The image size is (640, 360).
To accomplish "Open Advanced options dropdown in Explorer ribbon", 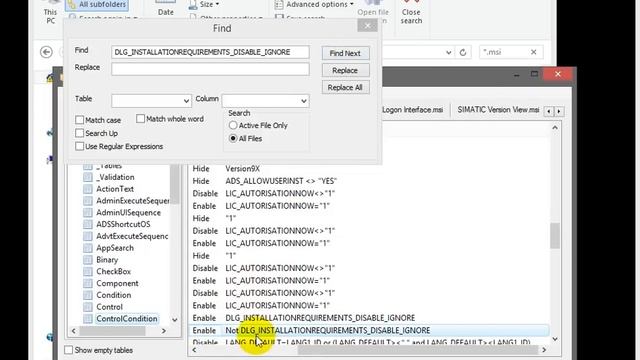I will click(314, 4).
